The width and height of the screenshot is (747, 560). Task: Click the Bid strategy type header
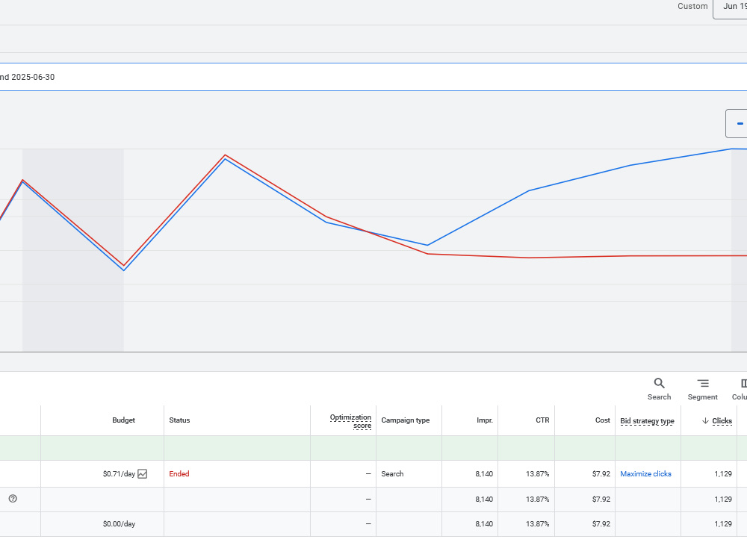click(x=647, y=421)
